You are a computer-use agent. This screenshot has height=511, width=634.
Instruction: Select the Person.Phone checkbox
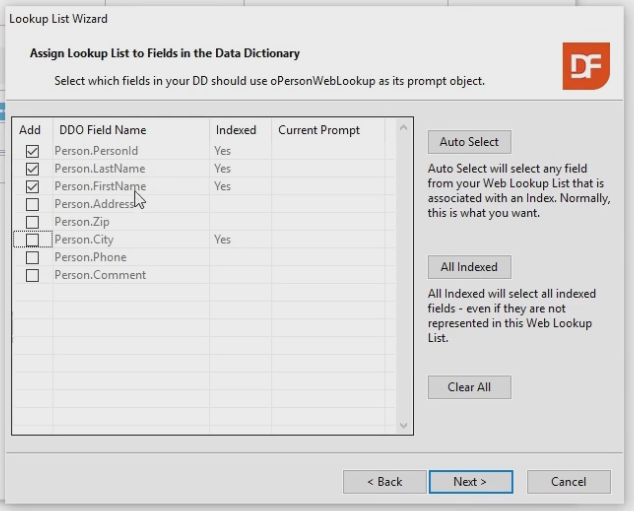tap(32, 257)
